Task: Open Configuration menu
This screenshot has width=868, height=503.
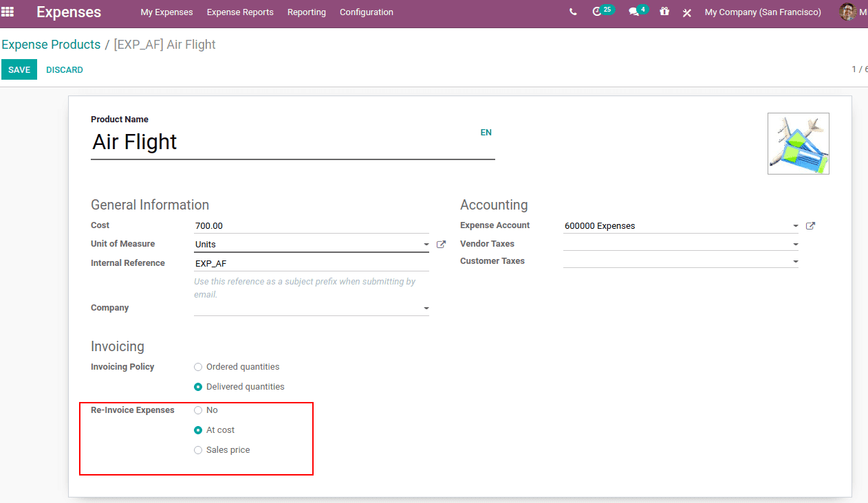Action: [x=367, y=12]
